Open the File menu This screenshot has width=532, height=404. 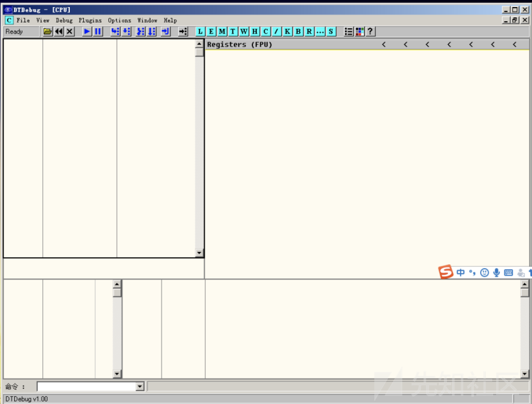coord(23,21)
